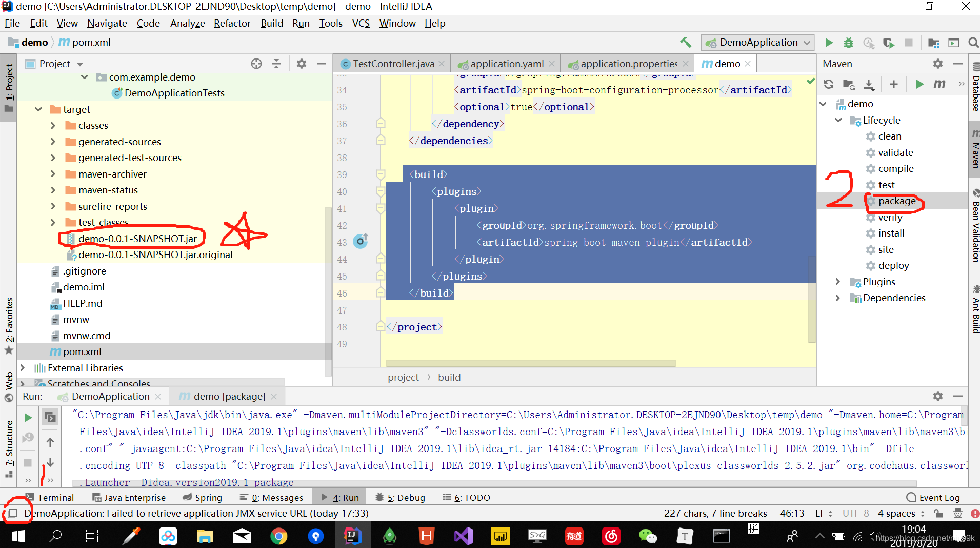Open the Refactor menu
980x548 pixels.
tap(232, 23)
